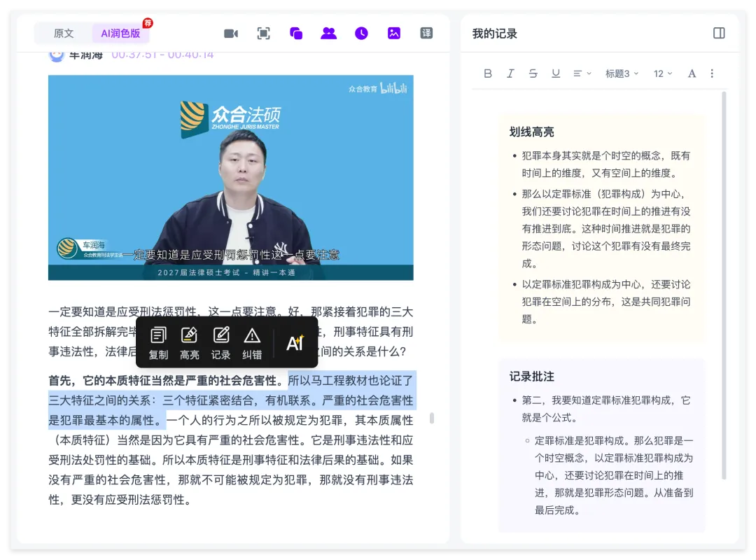
Task: Click the 我的记录 panel title
Action: [494, 34]
